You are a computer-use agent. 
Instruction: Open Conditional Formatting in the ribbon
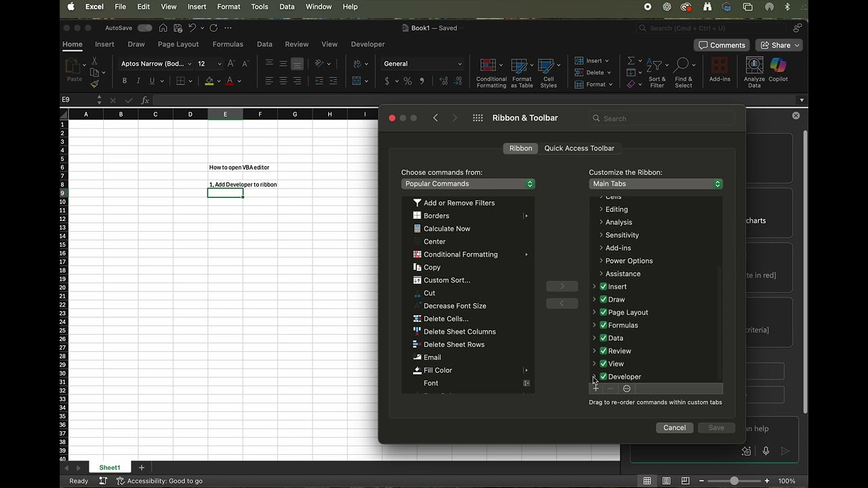pyautogui.click(x=491, y=73)
